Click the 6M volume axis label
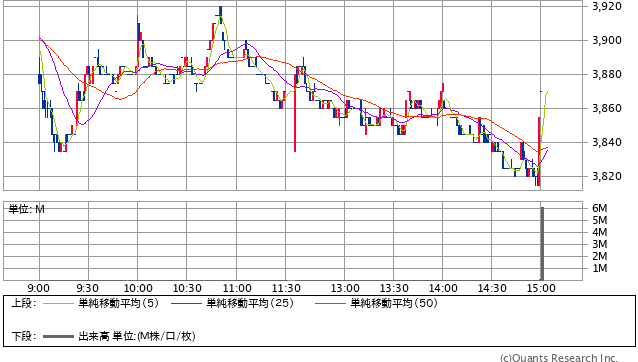 point(600,208)
